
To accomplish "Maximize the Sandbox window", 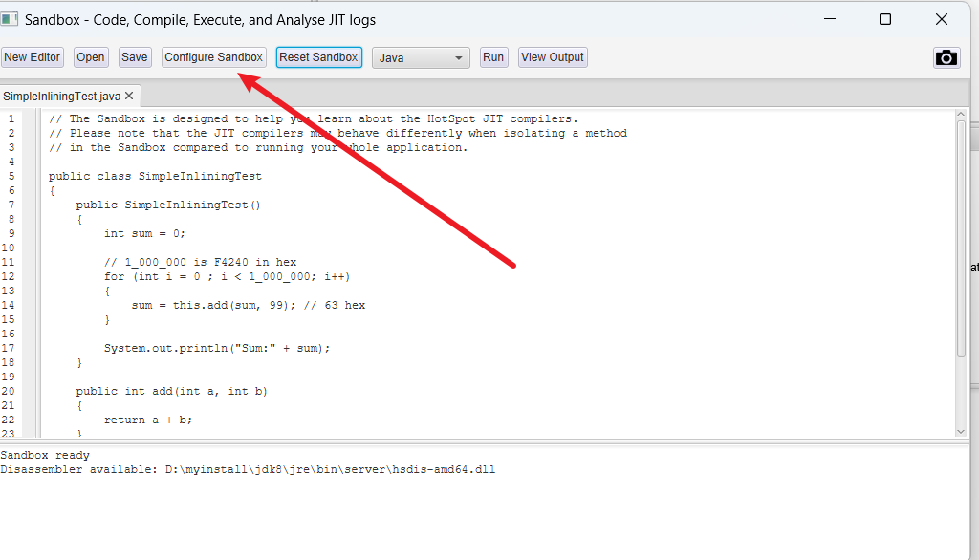I will 885,19.
